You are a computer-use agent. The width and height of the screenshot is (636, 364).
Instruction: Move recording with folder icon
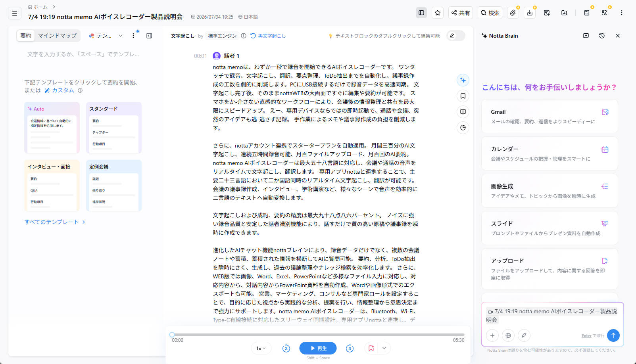tap(564, 13)
